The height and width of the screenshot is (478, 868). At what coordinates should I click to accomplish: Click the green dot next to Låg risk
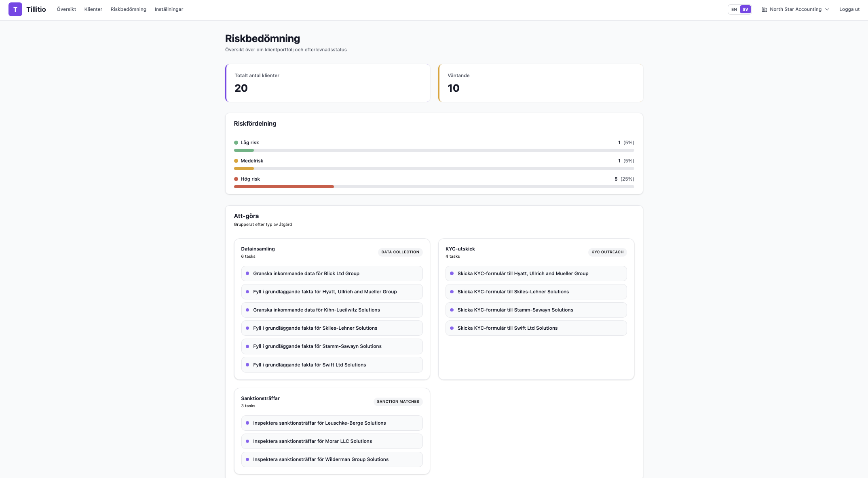click(236, 142)
